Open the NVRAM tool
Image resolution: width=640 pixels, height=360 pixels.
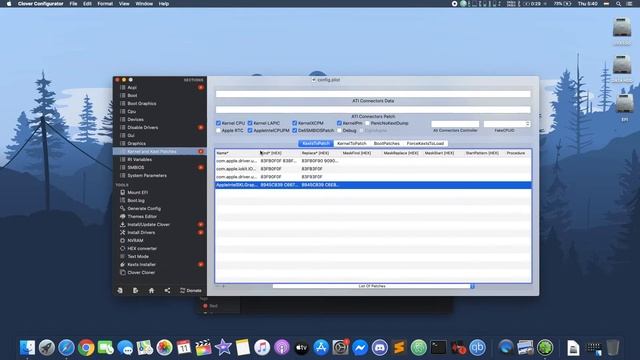[135, 240]
